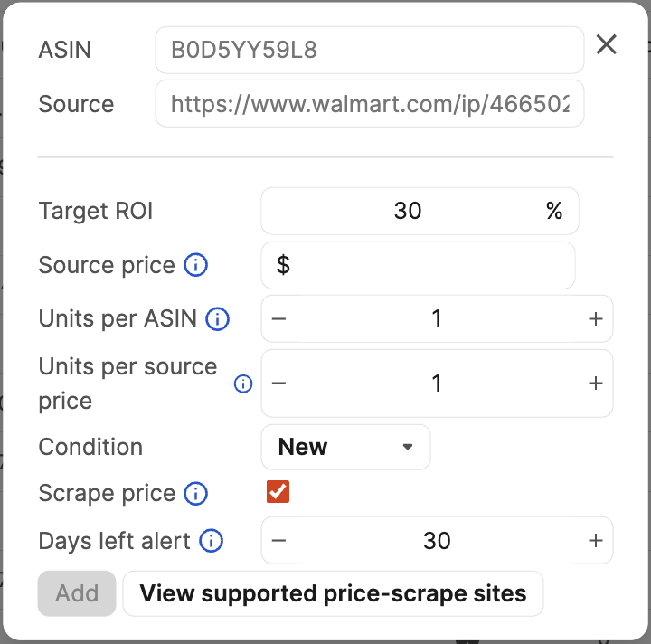
Task: Click the Target ROI percentage field
Action: pyautogui.click(x=420, y=211)
